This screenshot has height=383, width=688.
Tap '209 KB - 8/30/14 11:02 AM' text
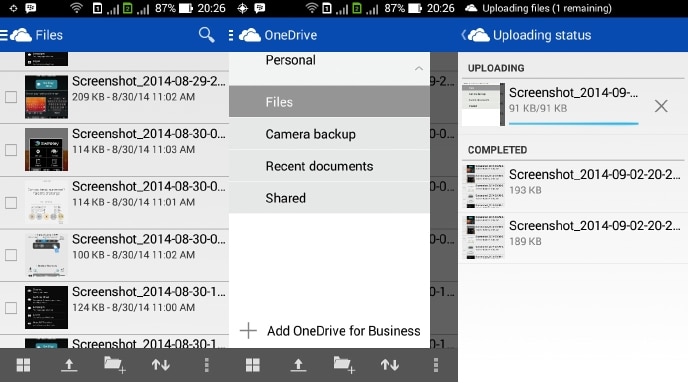click(x=133, y=97)
